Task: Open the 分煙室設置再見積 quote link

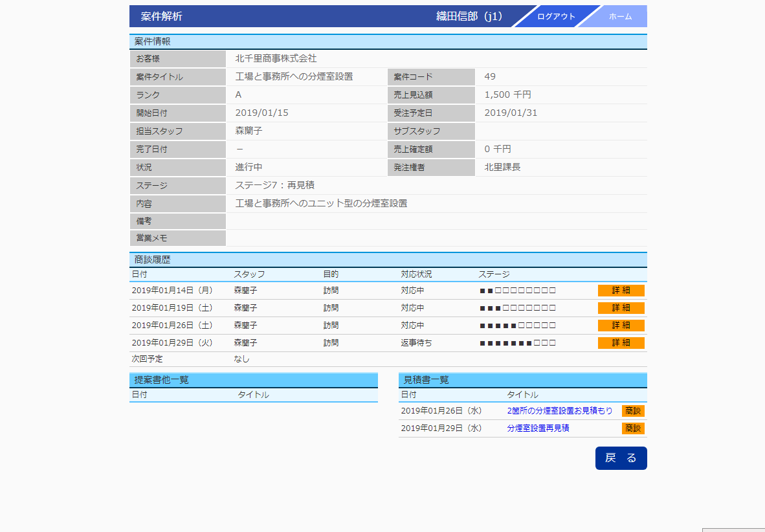Action: pos(538,428)
